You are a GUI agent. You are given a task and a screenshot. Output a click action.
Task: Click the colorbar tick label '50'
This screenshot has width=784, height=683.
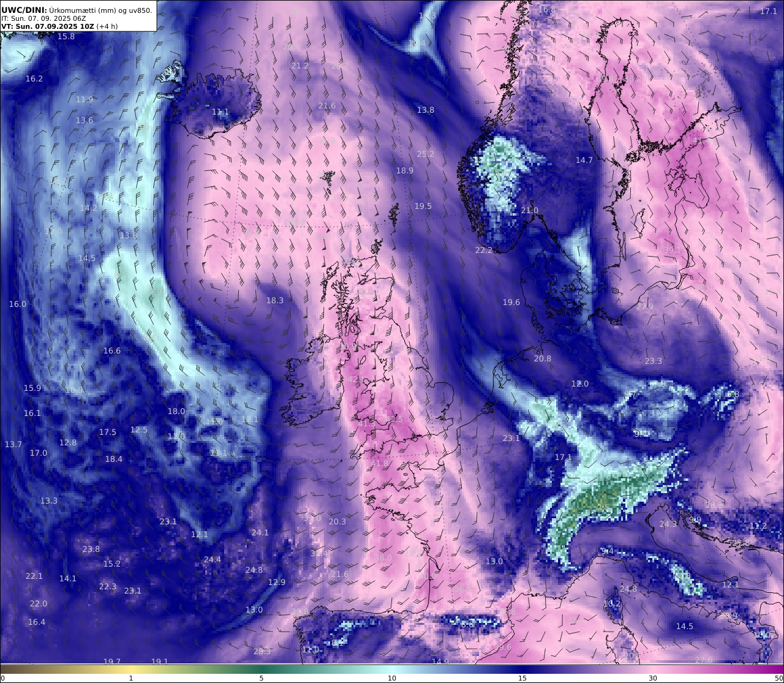779,678
